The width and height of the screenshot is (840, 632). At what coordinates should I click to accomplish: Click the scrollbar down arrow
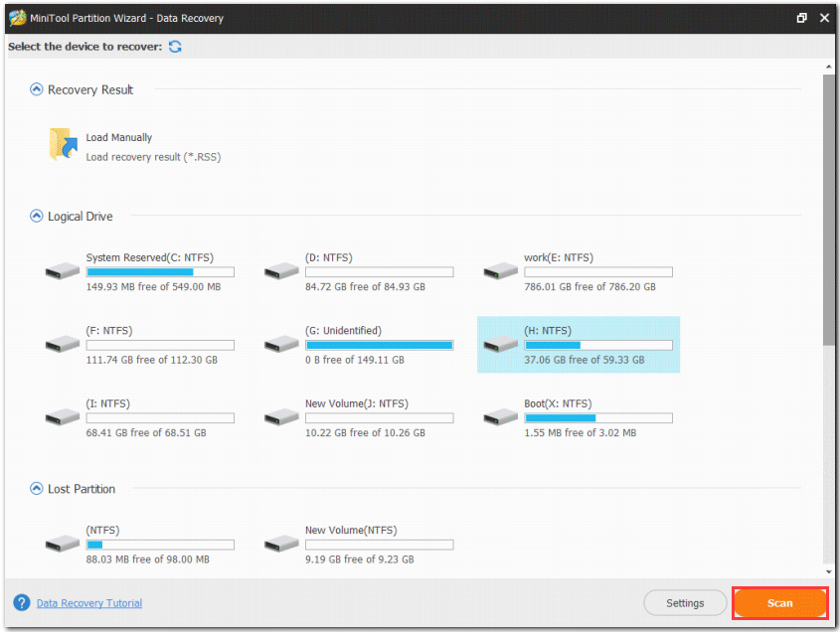point(828,569)
